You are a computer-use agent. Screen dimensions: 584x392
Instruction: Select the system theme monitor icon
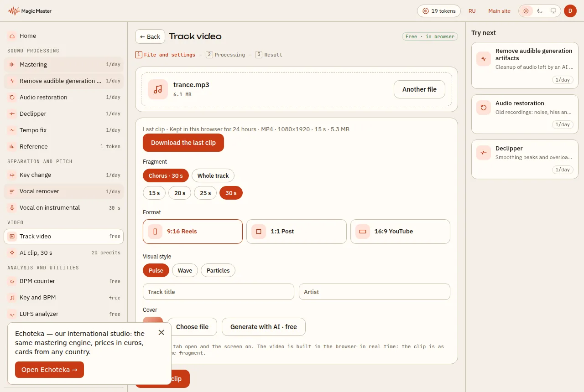(x=553, y=11)
